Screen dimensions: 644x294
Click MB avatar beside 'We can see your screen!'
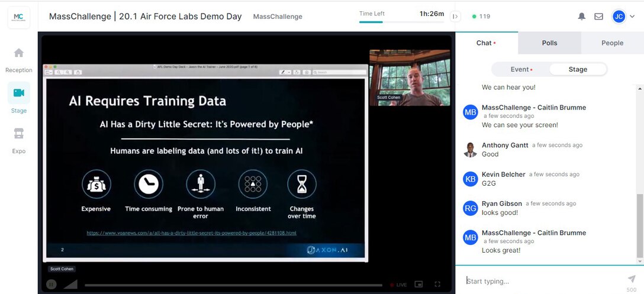pyautogui.click(x=470, y=112)
